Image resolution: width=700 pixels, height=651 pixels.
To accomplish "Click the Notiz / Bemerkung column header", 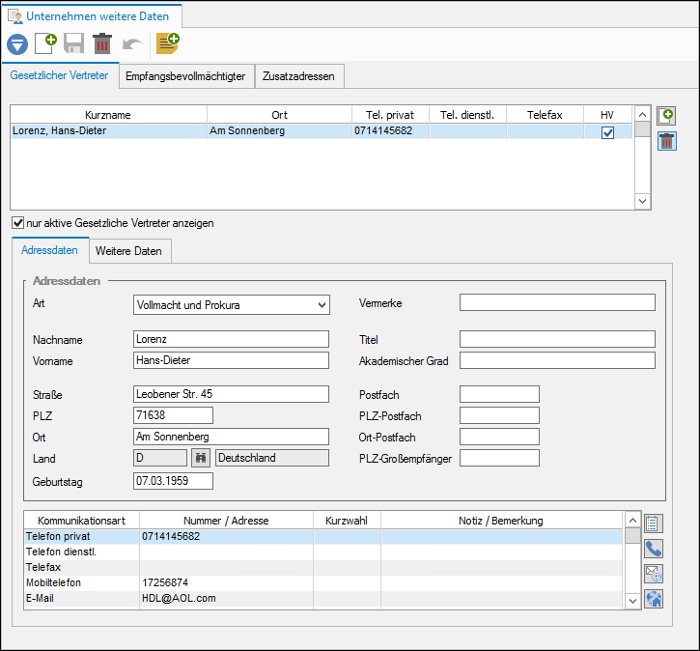I will point(501,521).
